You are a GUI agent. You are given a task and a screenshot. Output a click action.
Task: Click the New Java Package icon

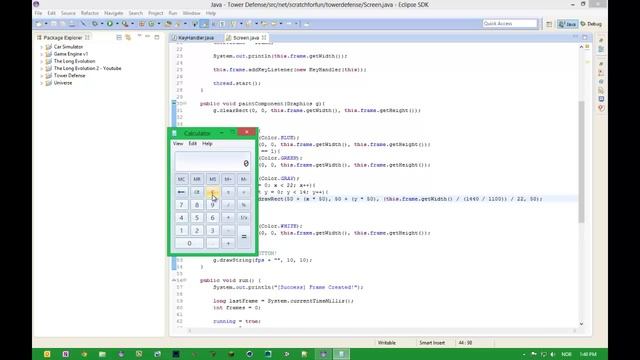pyautogui.click(x=142, y=24)
